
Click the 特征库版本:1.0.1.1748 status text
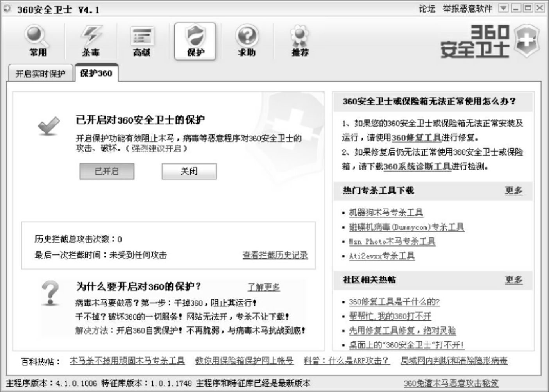[147, 383]
